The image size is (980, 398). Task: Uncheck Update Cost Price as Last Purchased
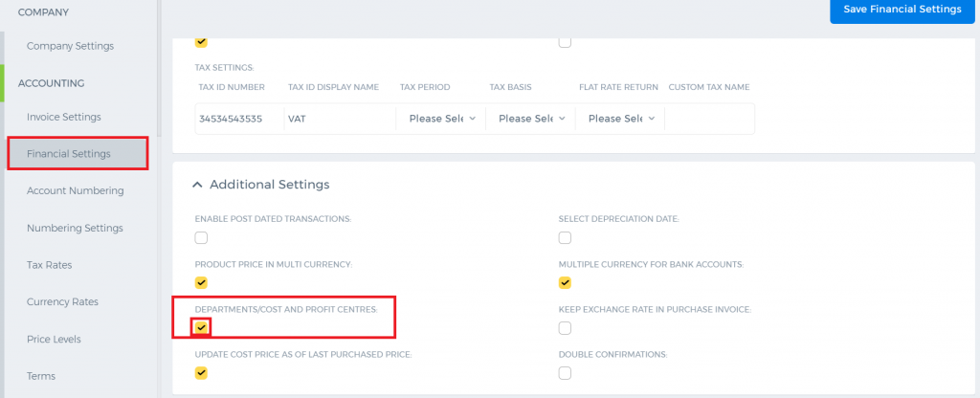click(201, 373)
